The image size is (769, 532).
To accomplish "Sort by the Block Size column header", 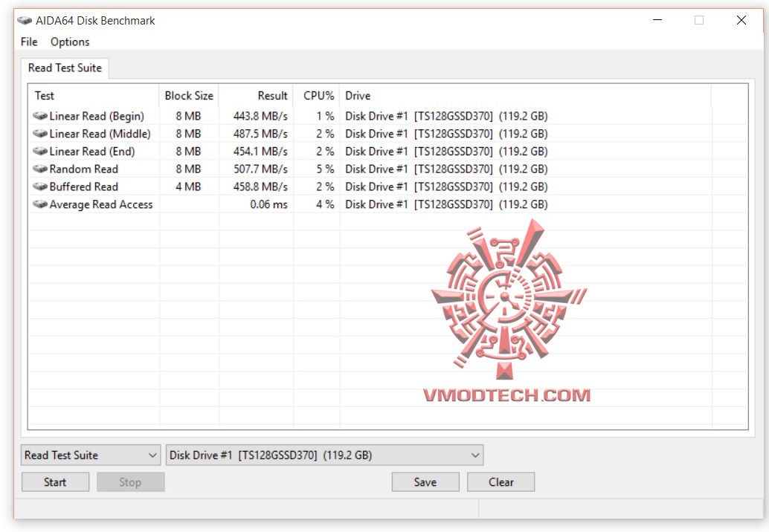I will [189, 96].
